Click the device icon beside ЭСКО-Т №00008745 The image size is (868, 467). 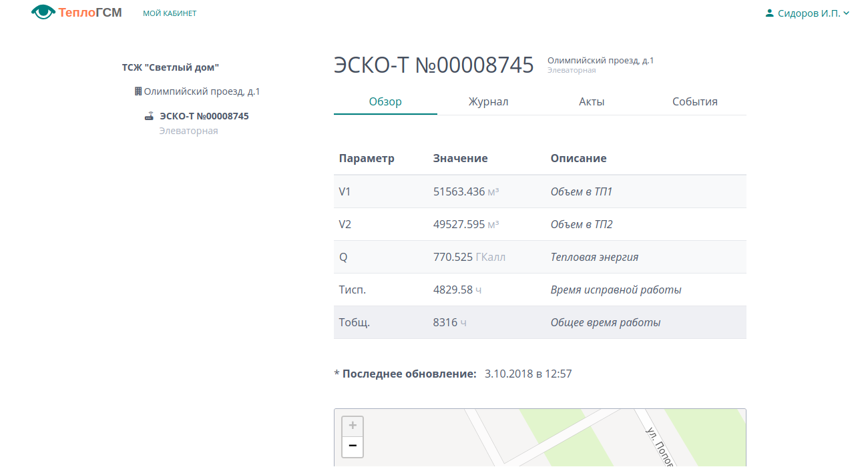click(150, 116)
